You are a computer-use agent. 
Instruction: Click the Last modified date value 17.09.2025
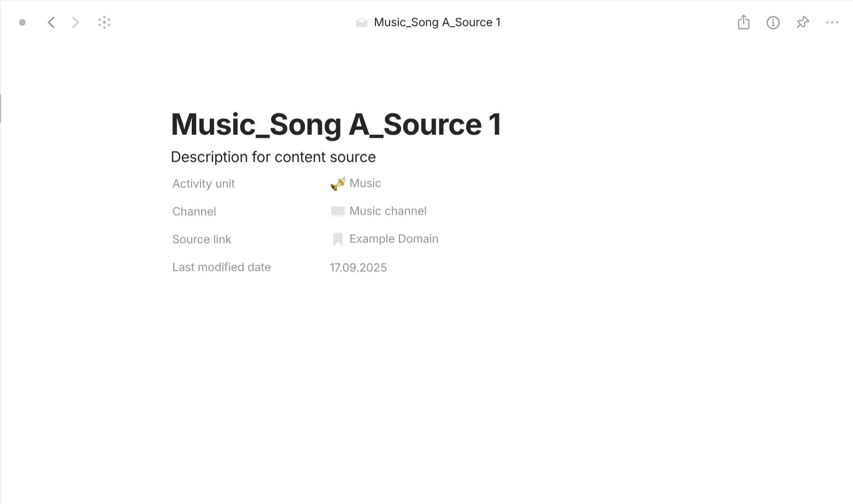tap(358, 268)
